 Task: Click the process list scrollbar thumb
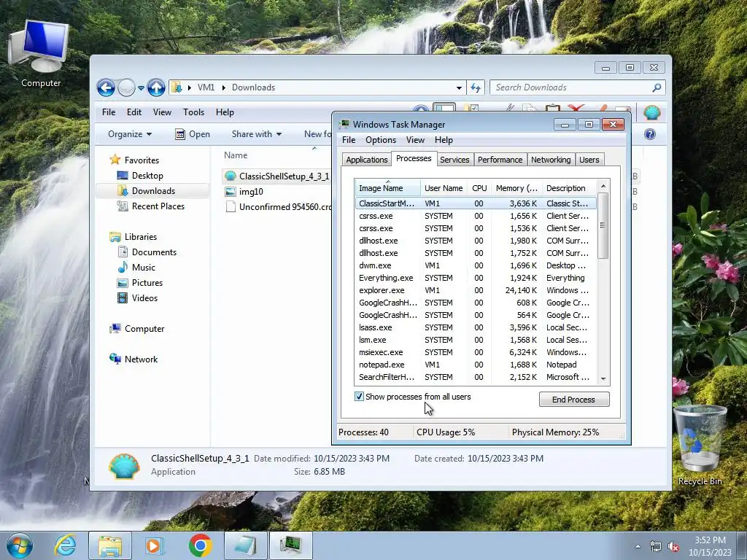(603, 225)
